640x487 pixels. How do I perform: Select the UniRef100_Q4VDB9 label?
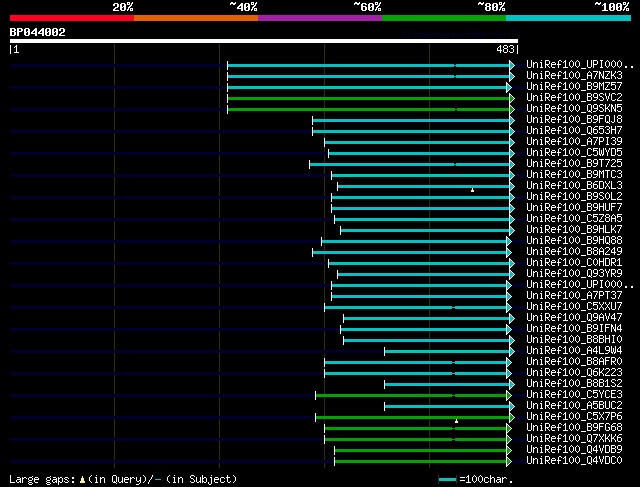[574, 450]
